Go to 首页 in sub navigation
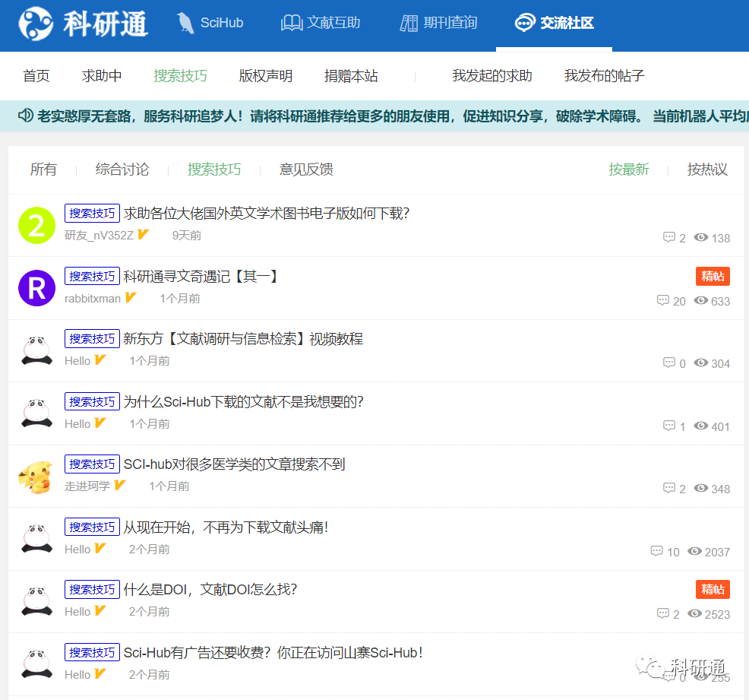This screenshot has height=700, width=749. [x=36, y=75]
